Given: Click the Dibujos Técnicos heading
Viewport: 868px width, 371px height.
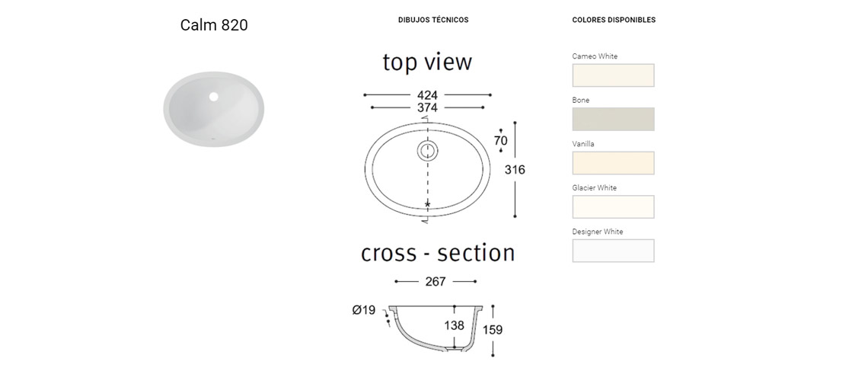Looking at the screenshot, I should tap(433, 20).
